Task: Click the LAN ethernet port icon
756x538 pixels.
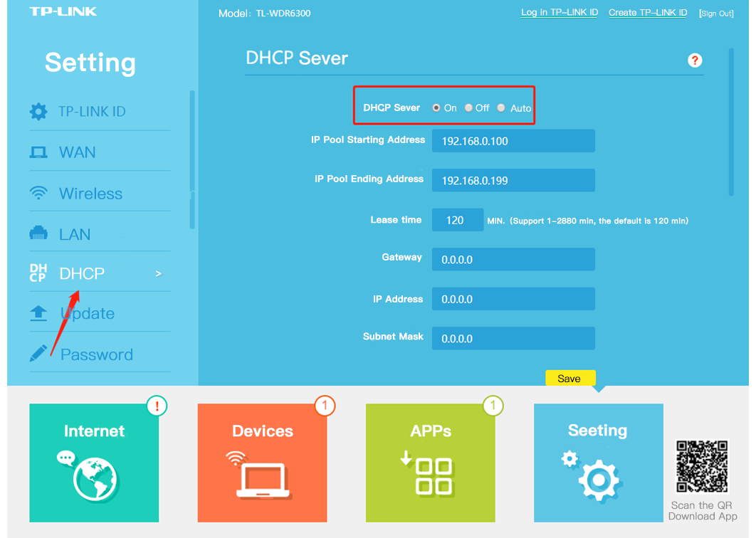Action: [38, 233]
